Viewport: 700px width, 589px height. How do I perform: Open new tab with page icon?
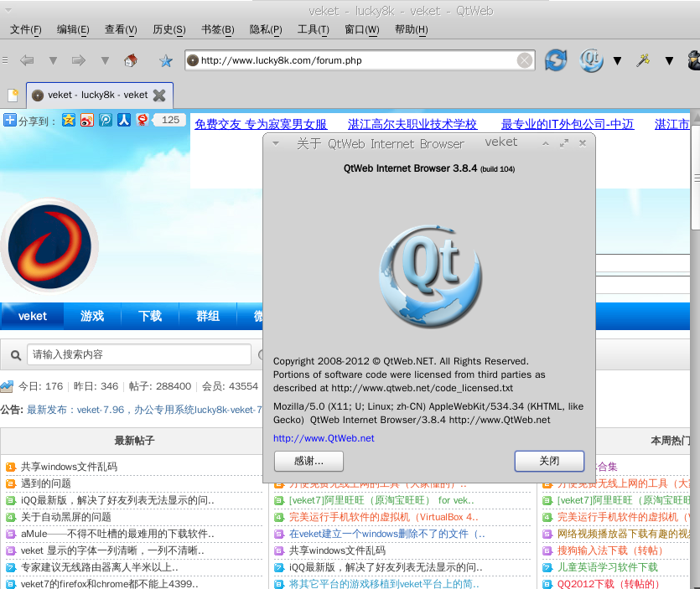pos(13,95)
